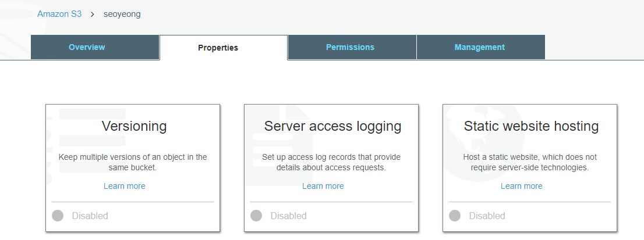644x240 pixels.
Task: Open Learn more under Server access logging
Action: (x=323, y=186)
